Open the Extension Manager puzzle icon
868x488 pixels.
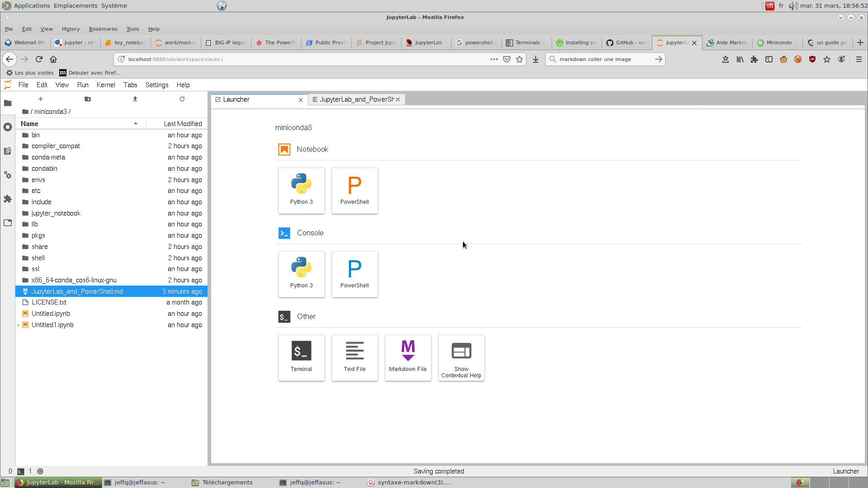pyautogui.click(x=8, y=199)
